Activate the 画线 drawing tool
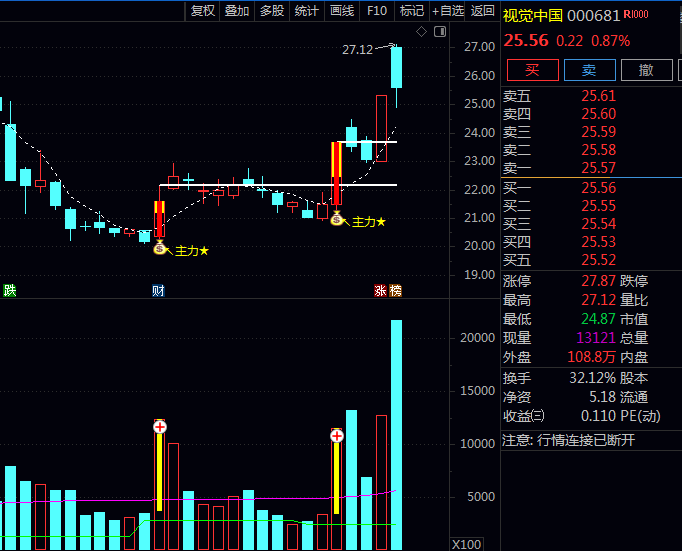The image size is (682, 551). coord(342,10)
